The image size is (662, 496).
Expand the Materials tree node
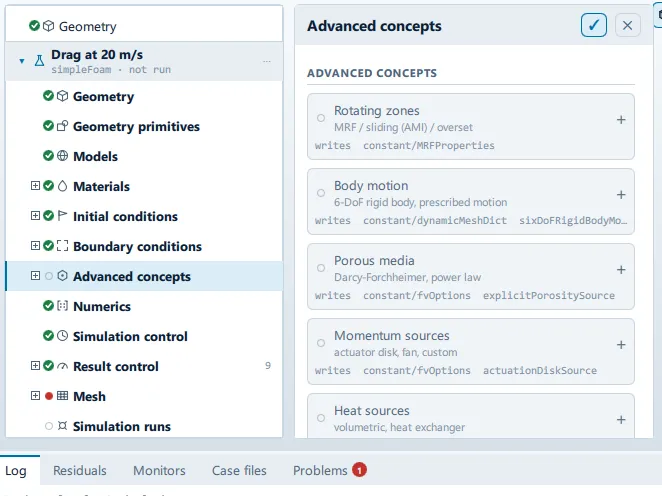(x=35, y=186)
